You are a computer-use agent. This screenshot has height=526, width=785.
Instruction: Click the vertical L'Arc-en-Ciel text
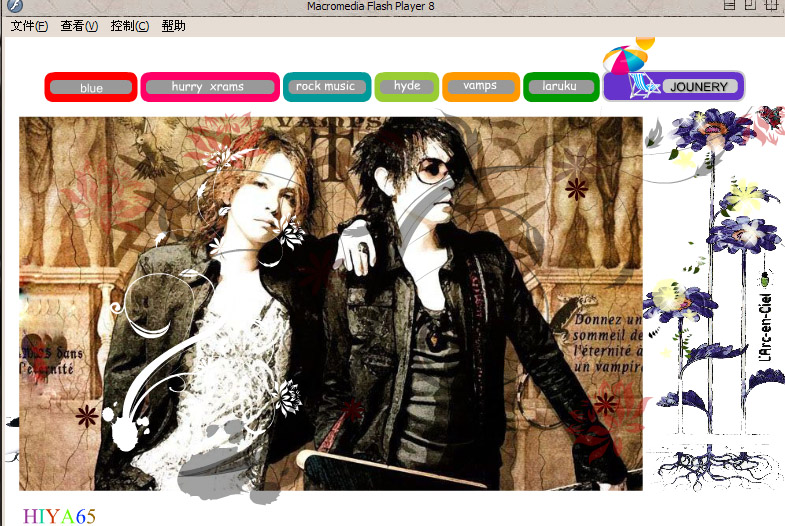coord(765,327)
